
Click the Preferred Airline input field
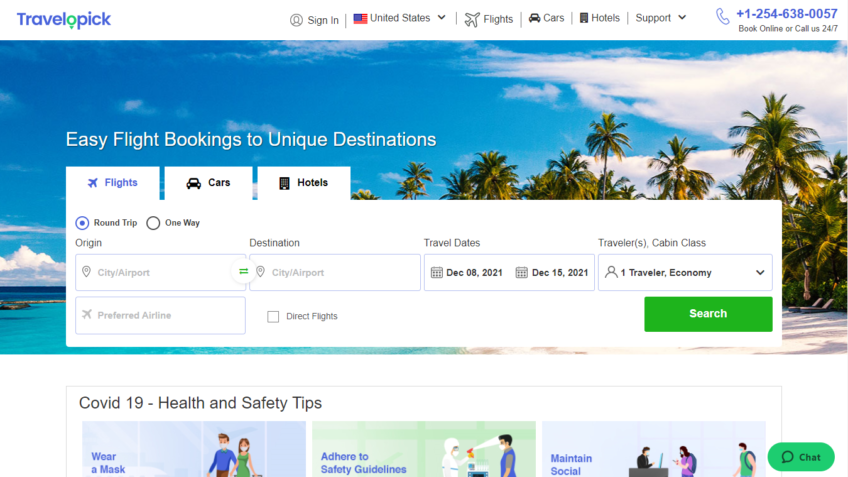click(165, 315)
